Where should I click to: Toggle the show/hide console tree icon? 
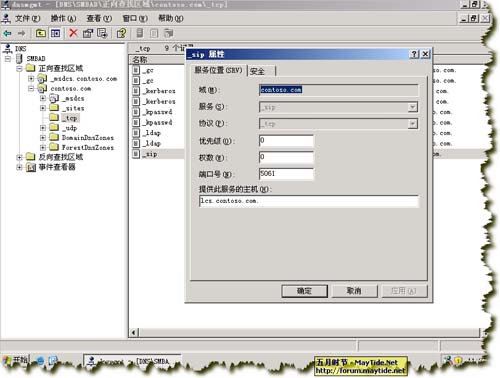click(55, 33)
